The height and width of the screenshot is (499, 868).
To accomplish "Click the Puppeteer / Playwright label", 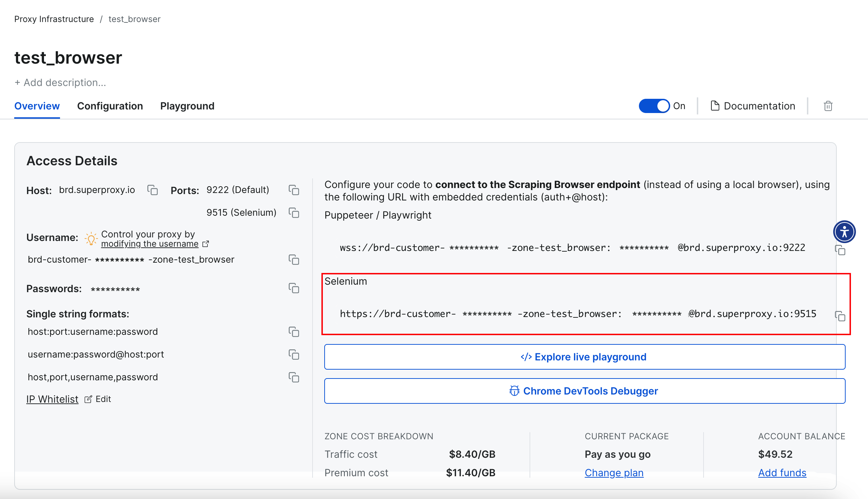I will (378, 215).
